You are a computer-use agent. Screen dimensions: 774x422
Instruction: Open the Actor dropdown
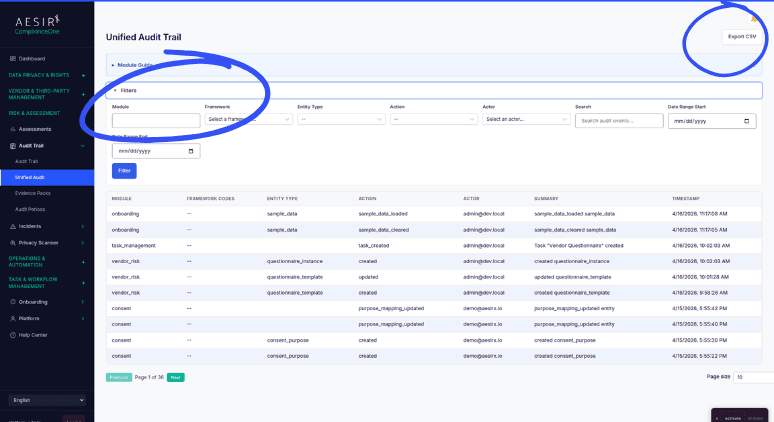coord(526,119)
